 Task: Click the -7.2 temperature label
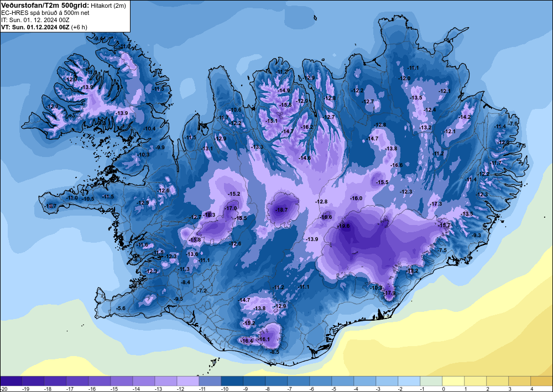click(x=202, y=290)
